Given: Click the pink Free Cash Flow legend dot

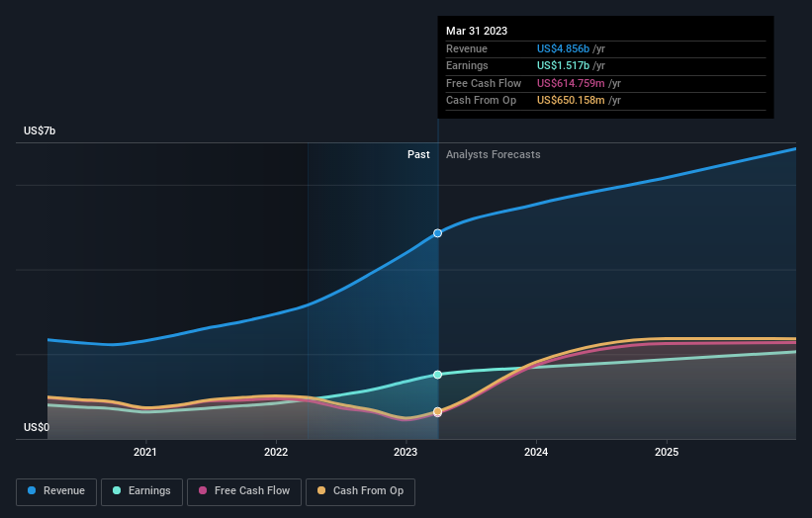Looking at the screenshot, I should pos(203,490).
